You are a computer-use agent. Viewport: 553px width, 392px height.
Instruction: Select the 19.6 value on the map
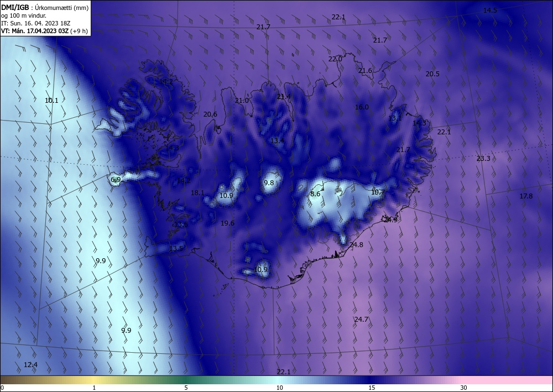click(227, 223)
